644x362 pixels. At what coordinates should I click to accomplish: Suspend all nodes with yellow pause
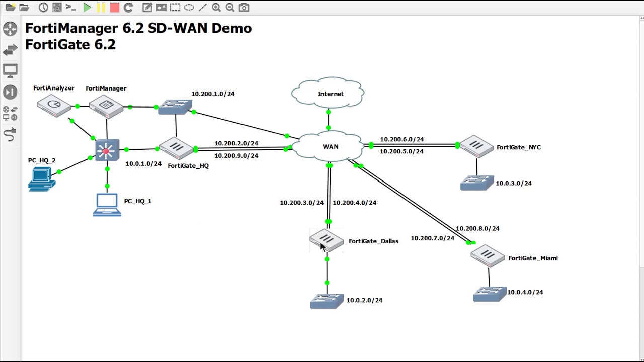coord(101,8)
